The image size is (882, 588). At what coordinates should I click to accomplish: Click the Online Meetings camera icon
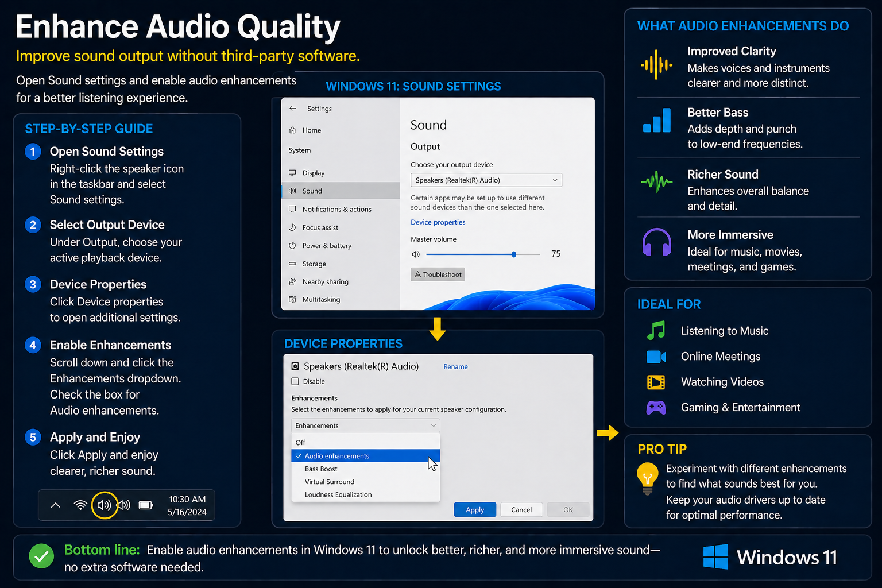click(656, 357)
